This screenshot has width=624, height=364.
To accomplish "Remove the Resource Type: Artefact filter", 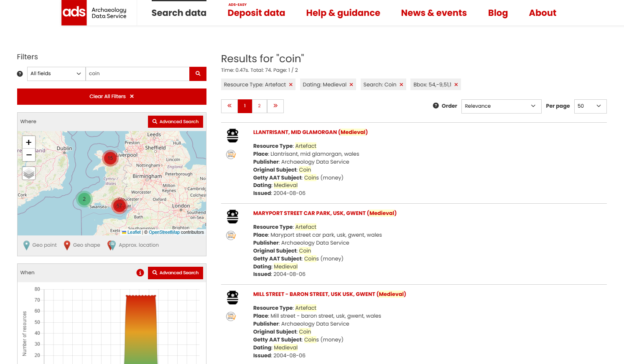I will coord(291,85).
